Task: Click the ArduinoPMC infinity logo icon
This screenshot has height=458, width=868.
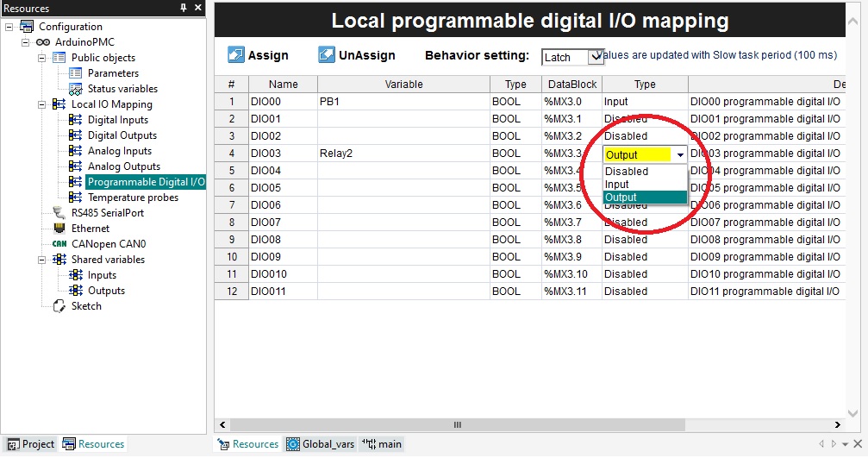Action: tap(42, 42)
